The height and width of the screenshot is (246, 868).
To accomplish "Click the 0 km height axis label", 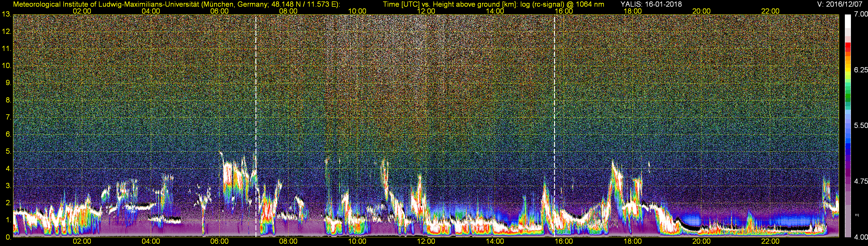I will 8,237.
